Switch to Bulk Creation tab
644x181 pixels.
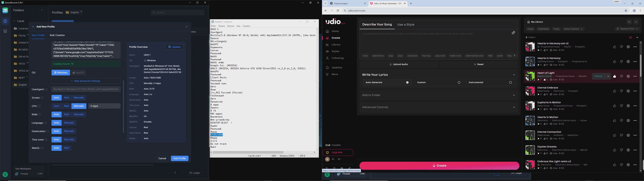pyautogui.click(x=57, y=35)
